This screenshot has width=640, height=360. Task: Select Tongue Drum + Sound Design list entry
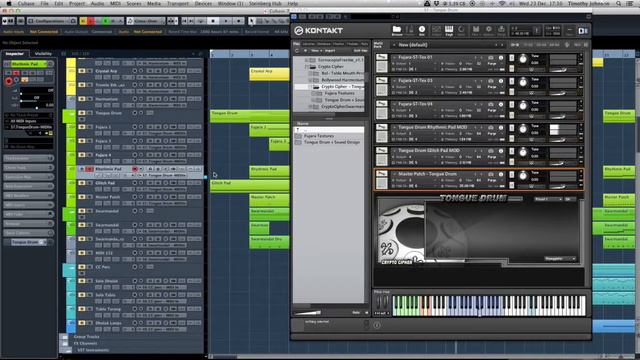(332, 142)
